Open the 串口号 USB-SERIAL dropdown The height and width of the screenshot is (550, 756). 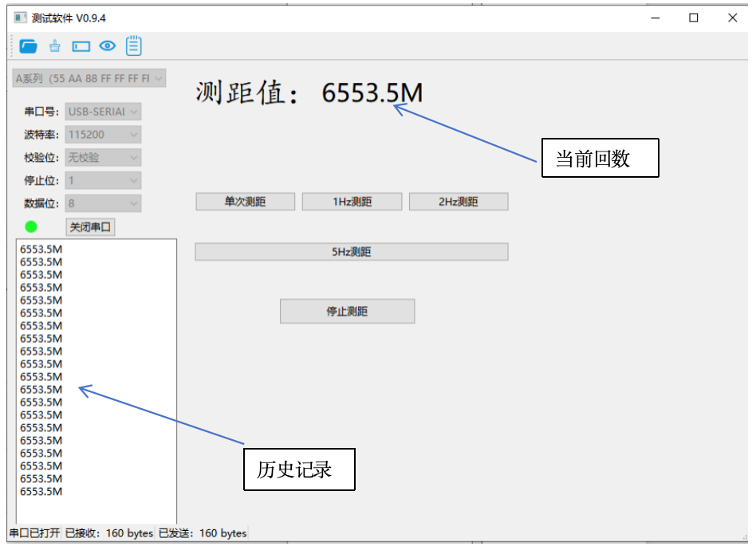coord(103,112)
